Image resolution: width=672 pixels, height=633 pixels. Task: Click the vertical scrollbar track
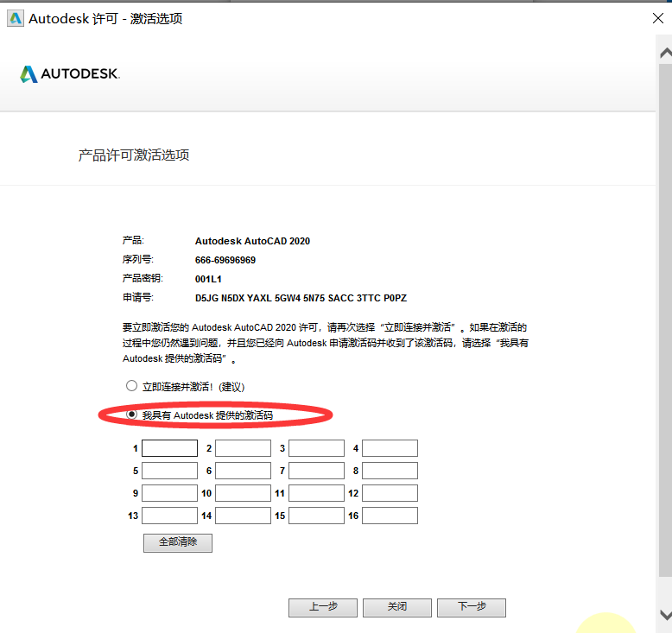(x=666, y=321)
